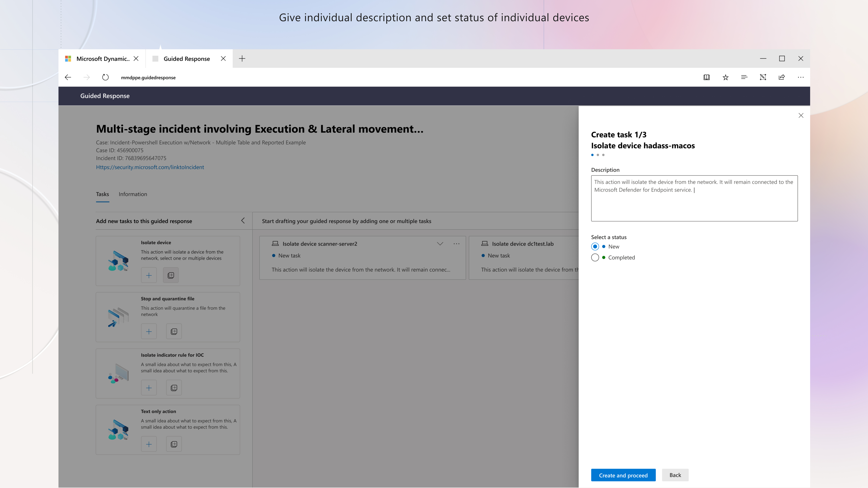Close the Guided Response tab
This screenshot has height=488, width=868.
223,59
